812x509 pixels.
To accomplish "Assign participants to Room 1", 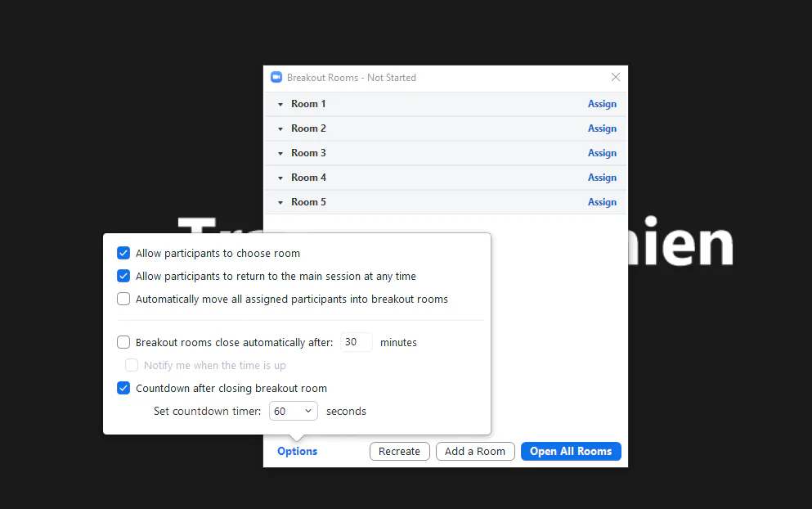I will (x=602, y=104).
